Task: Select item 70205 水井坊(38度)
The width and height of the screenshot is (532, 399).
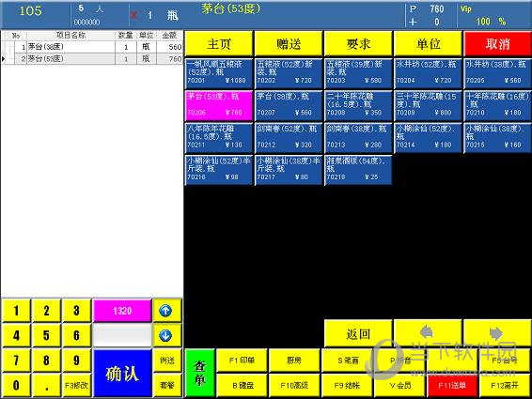Action: pyautogui.click(x=497, y=72)
